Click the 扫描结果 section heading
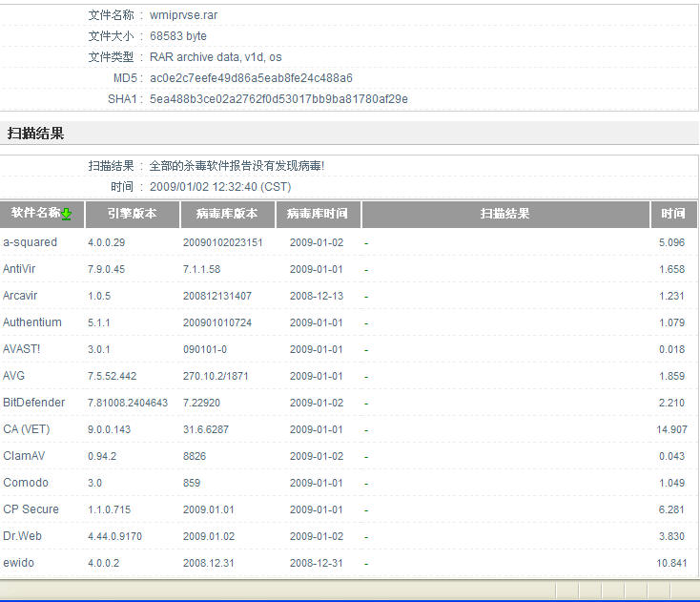This screenshot has width=700, height=602. pos(35,133)
